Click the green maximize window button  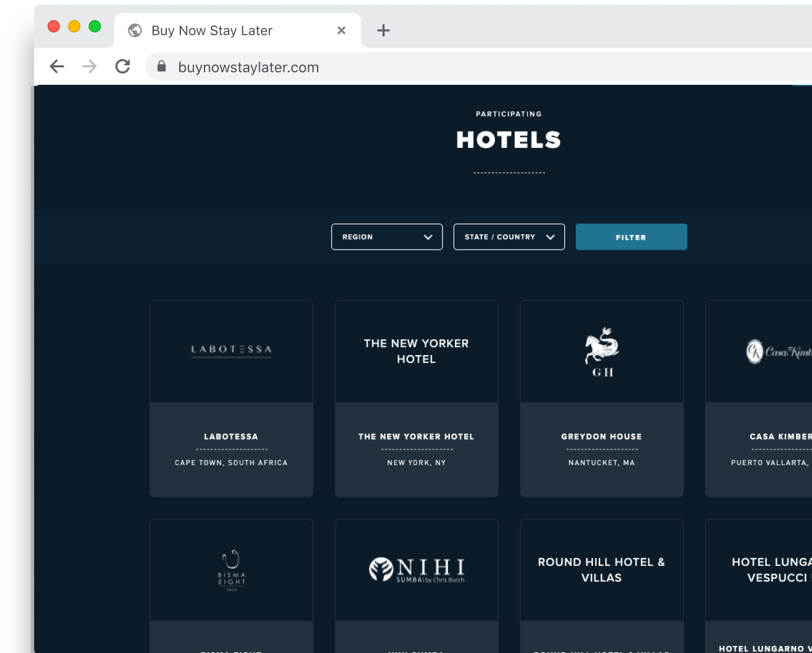95,26
